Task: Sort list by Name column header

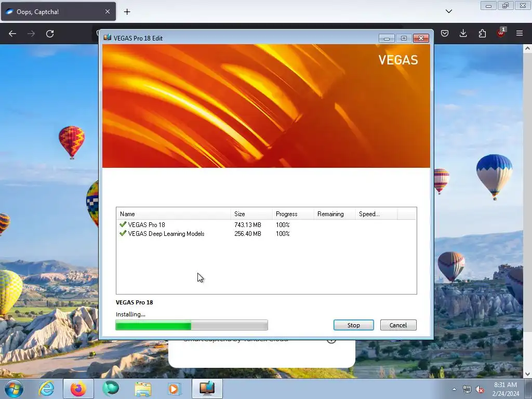Action: click(174, 214)
